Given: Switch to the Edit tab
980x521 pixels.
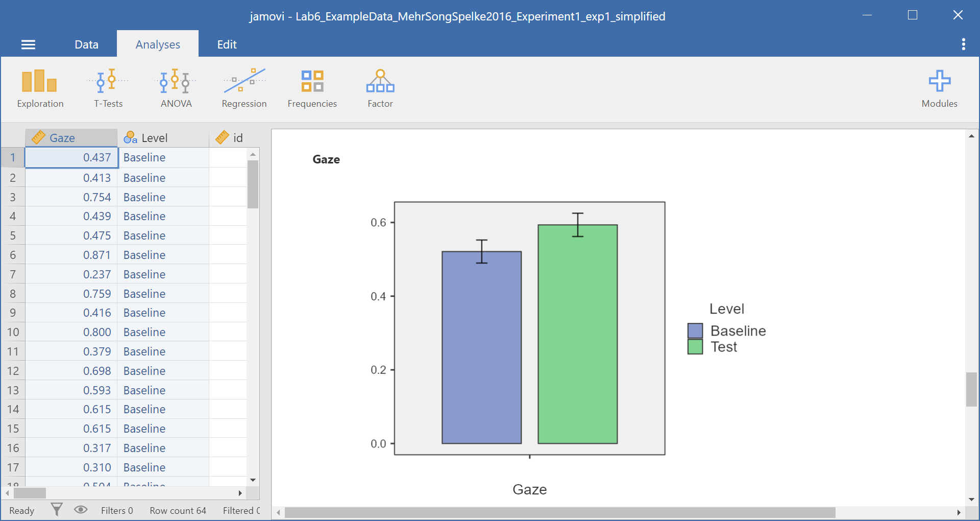Looking at the screenshot, I should (x=227, y=45).
